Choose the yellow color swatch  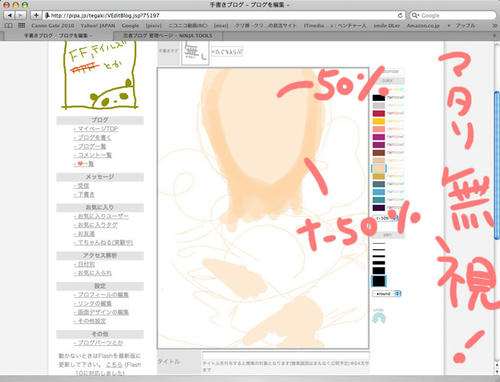(x=379, y=121)
